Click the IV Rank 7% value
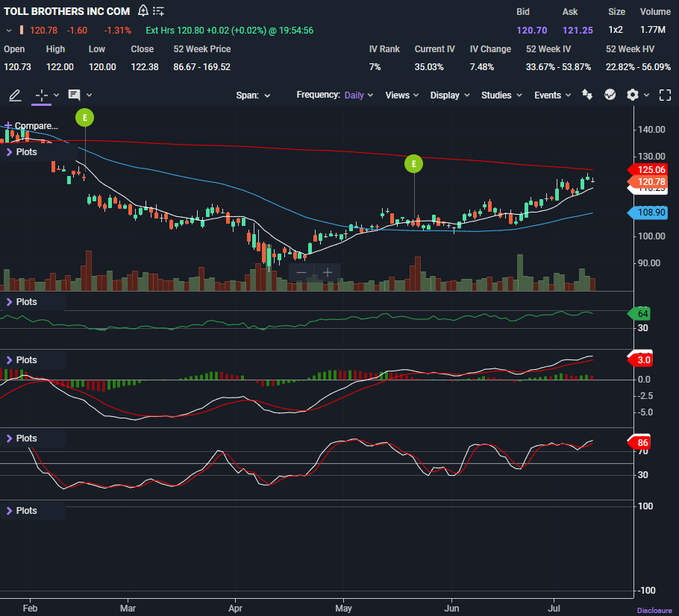The height and width of the screenshot is (616, 679). pyautogui.click(x=375, y=67)
